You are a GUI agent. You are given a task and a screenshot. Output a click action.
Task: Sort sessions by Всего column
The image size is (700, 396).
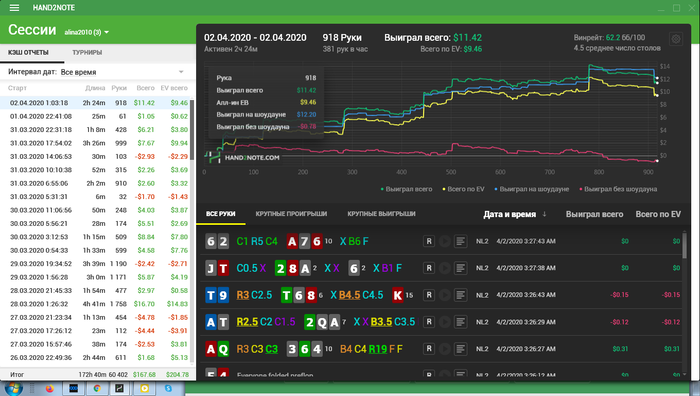point(146,88)
